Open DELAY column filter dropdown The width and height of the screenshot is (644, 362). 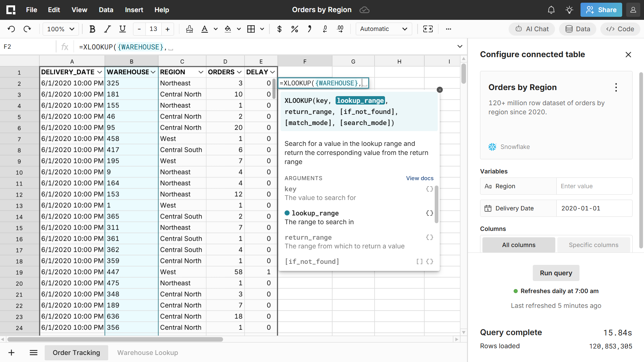272,72
